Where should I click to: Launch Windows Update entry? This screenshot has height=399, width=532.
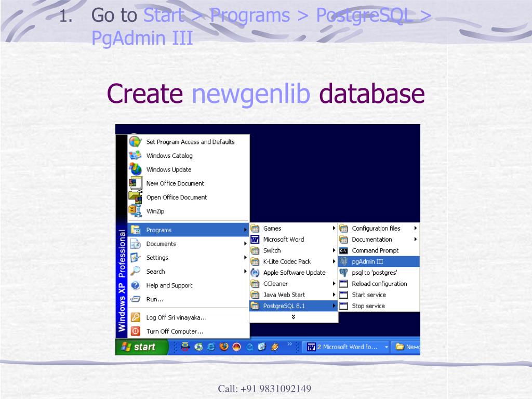point(188,170)
